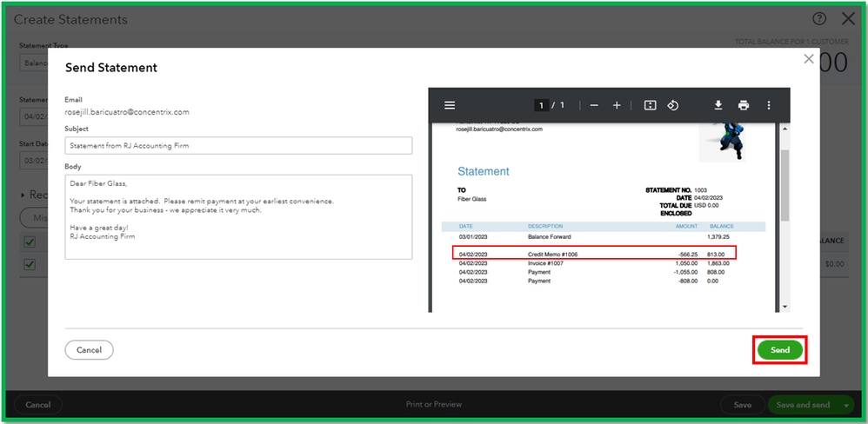Click the fit to page icon
The height and width of the screenshot is (424, 868).
651,105
